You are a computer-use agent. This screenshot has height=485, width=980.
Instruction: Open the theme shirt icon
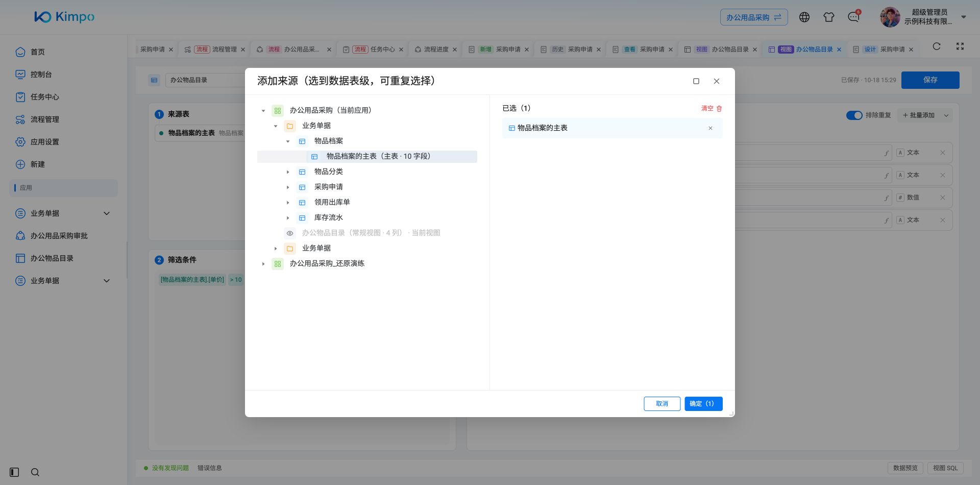coord(829,17)
